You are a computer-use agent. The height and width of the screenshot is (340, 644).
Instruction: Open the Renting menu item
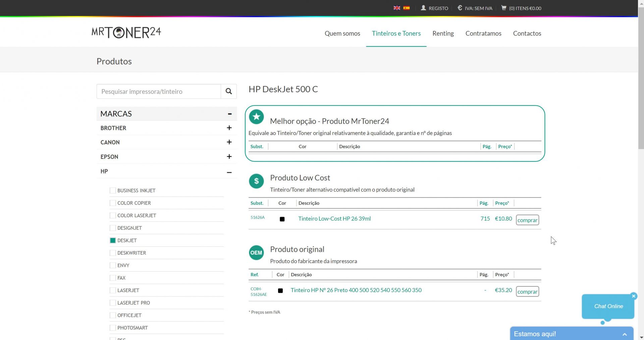(x=443, y=33)
